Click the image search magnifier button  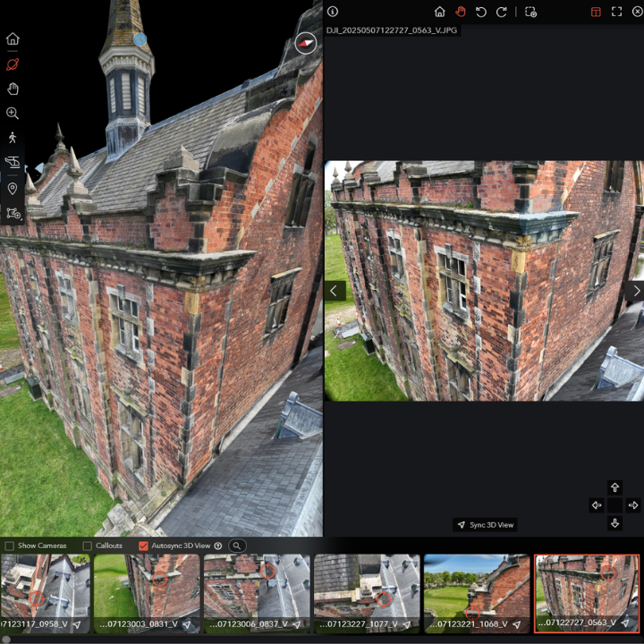click(237, 546)
